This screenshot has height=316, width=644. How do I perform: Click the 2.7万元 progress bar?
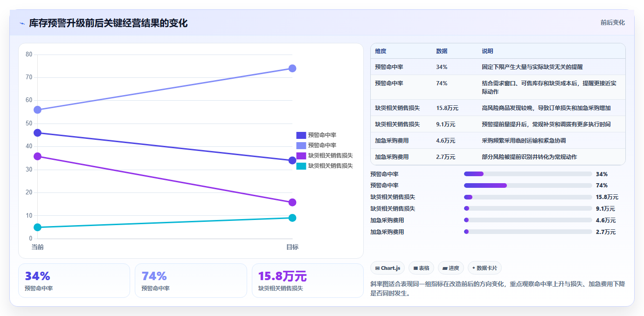click(x=528, y=232)
